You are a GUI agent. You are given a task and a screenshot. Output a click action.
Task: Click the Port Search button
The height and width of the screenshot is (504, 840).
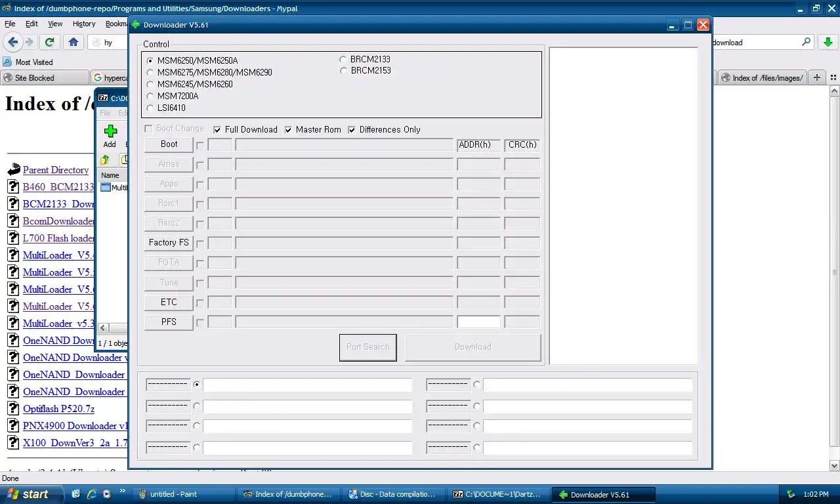368,347
